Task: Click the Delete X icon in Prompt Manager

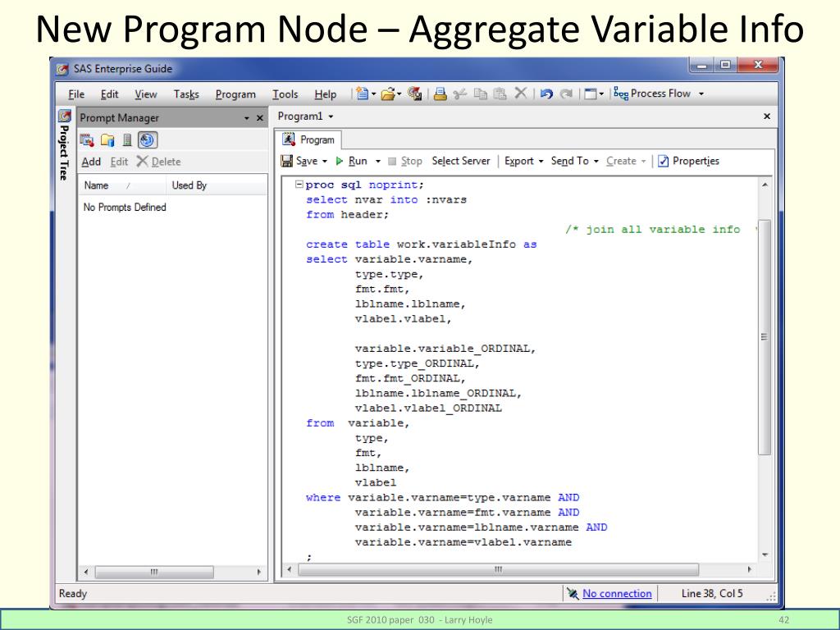Action: 142,162
